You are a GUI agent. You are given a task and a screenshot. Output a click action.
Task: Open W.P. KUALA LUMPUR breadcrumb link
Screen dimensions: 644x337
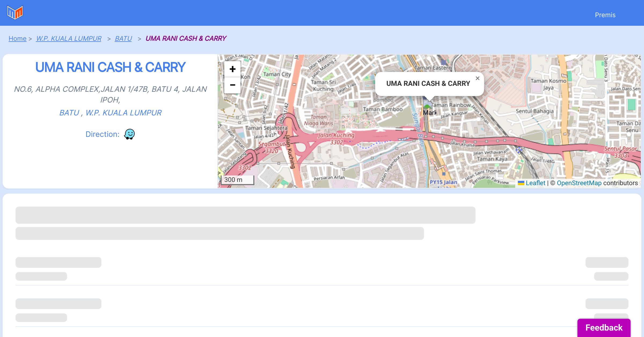pos(69,39)
